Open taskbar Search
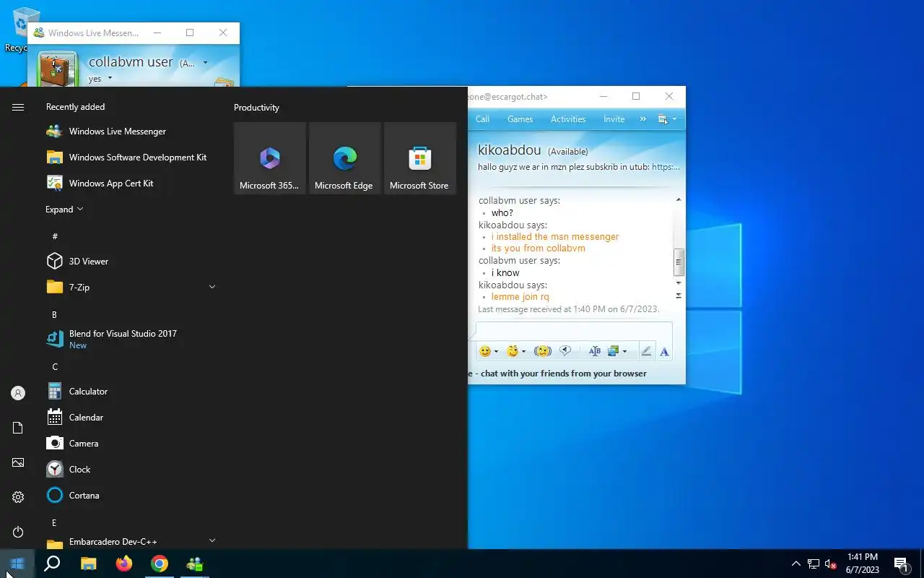Image resolution: width=924 pixels, height=578 pixels. (x=52, y=564)
